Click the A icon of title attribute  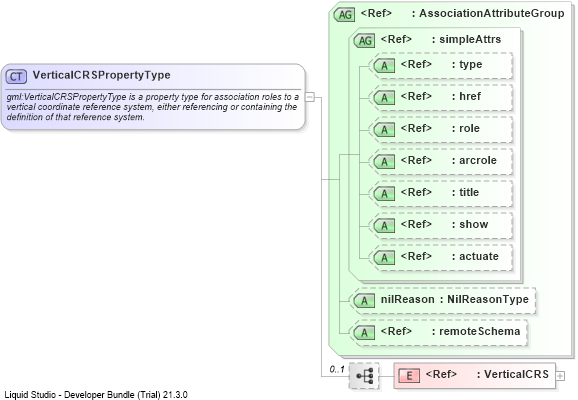384,194
